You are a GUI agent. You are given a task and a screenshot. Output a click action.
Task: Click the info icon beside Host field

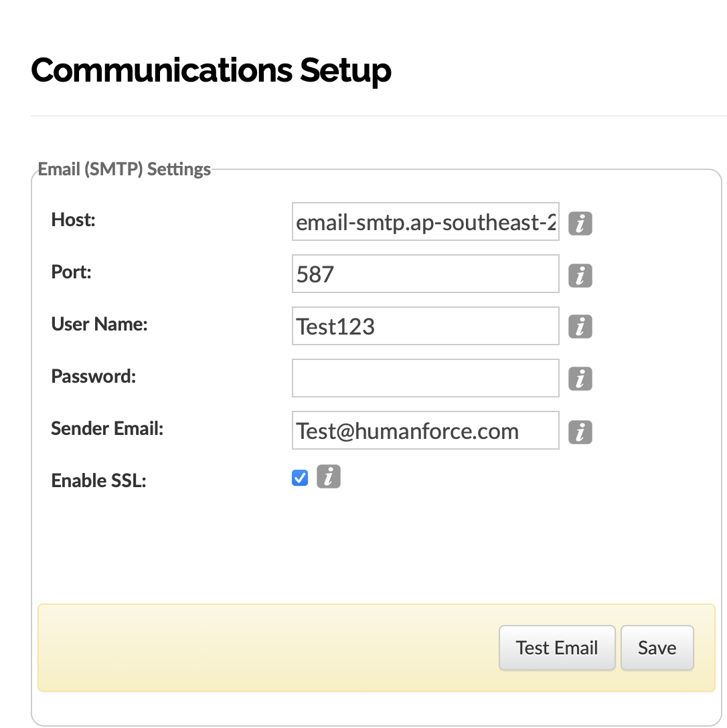click(x=580, y=223)
